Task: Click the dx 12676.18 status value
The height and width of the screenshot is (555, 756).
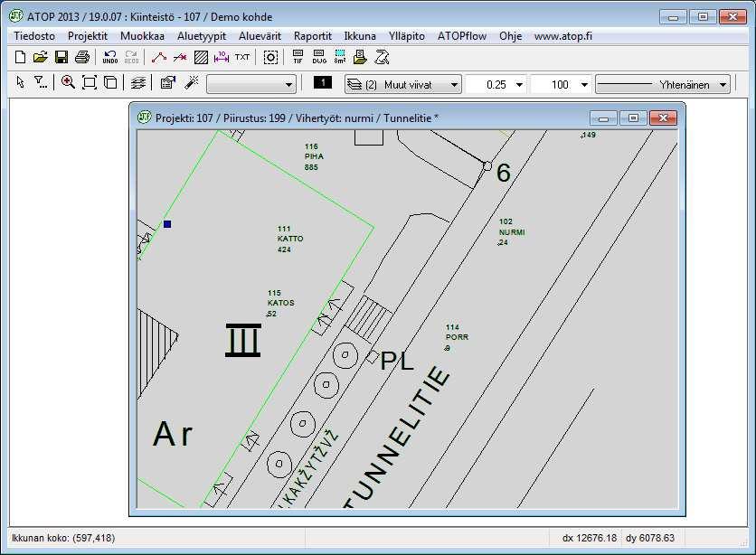Action: [x=590, y=538]
